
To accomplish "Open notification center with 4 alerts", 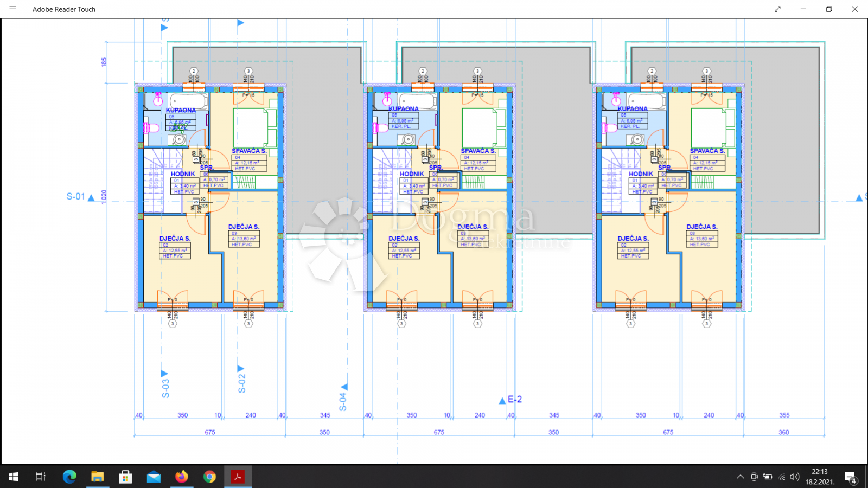I will click(851, 477).
